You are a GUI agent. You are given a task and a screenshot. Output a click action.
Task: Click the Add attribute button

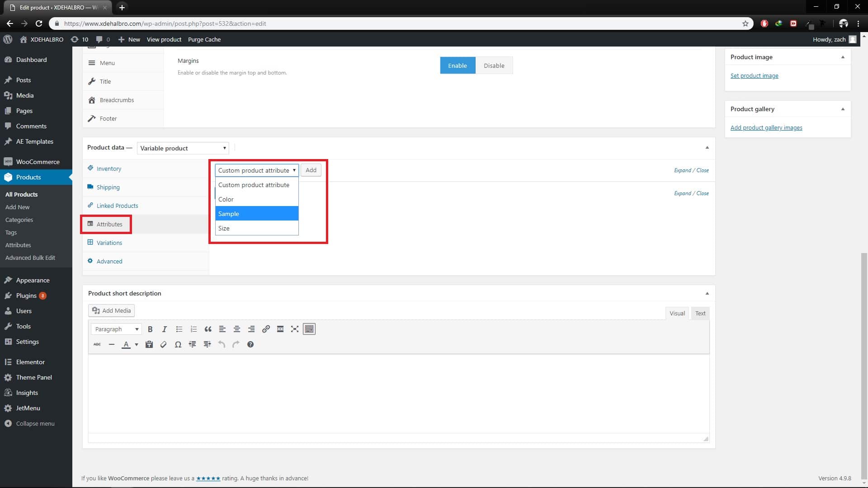[311, 170]
